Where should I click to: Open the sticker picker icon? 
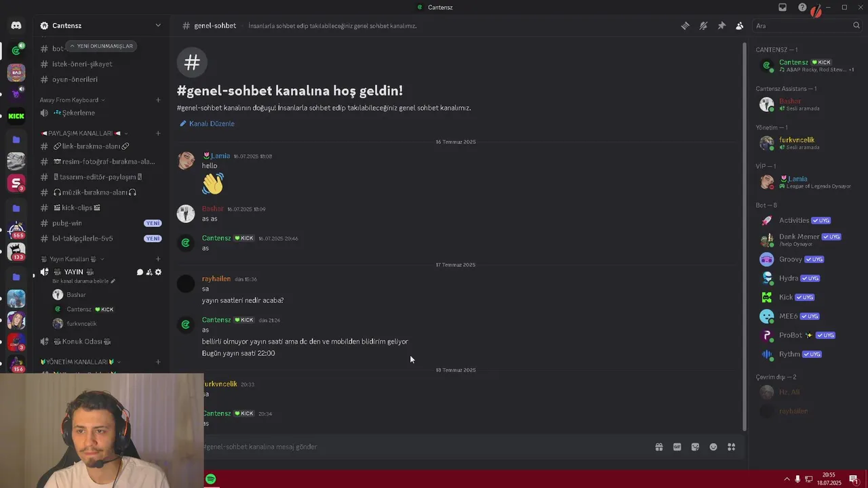[695, 447]
